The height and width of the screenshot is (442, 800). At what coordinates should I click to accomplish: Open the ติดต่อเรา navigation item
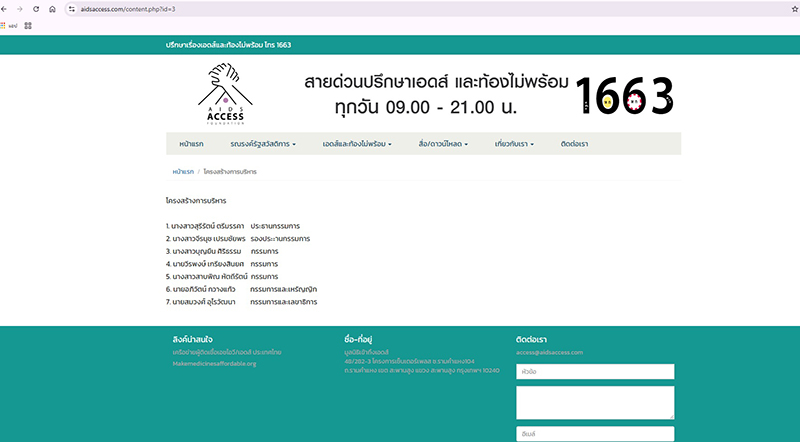click(x=574, y=144)
